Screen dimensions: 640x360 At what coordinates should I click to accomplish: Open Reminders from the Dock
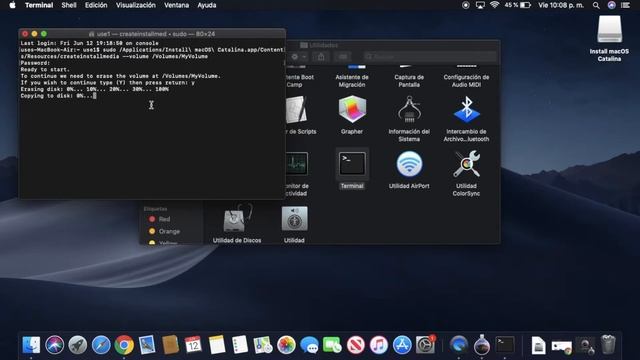pos(240,345)
